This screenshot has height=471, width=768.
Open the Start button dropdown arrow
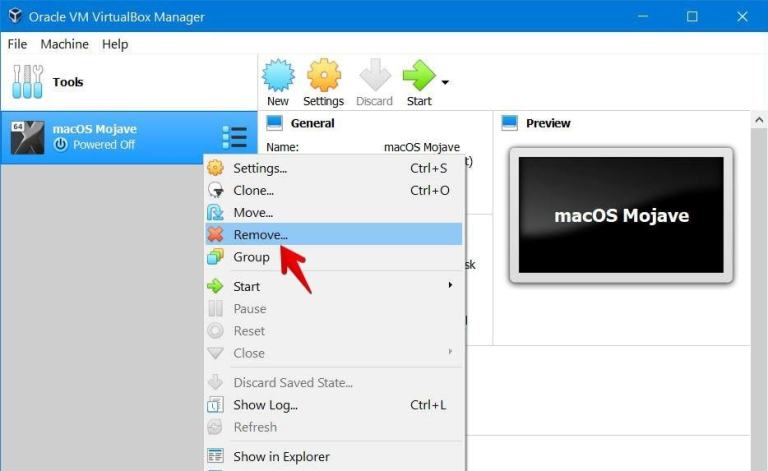(x=445, y=82)
